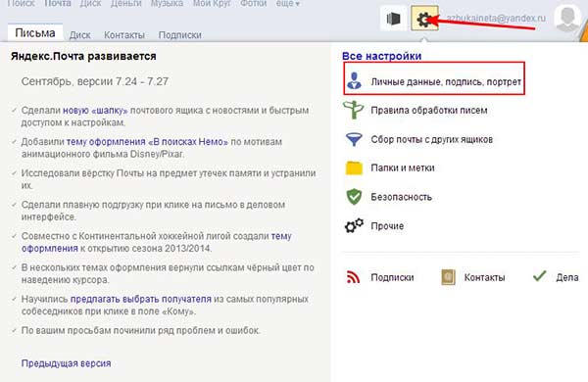588x382 pixels.
Task: Switch to the Контакты tab
Action: click(124, 35)
